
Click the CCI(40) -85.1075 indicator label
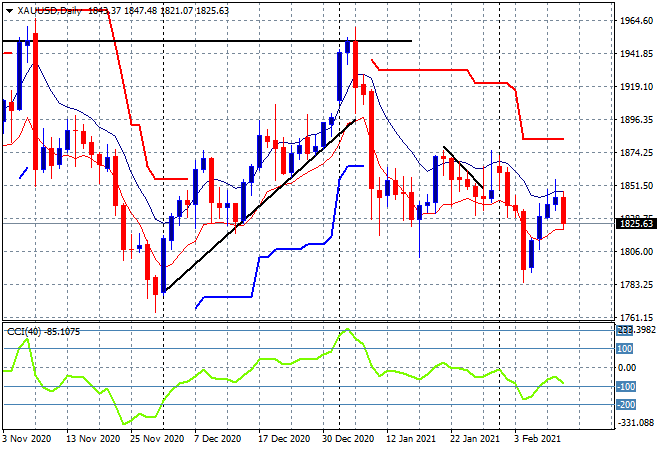pos(43,332)
